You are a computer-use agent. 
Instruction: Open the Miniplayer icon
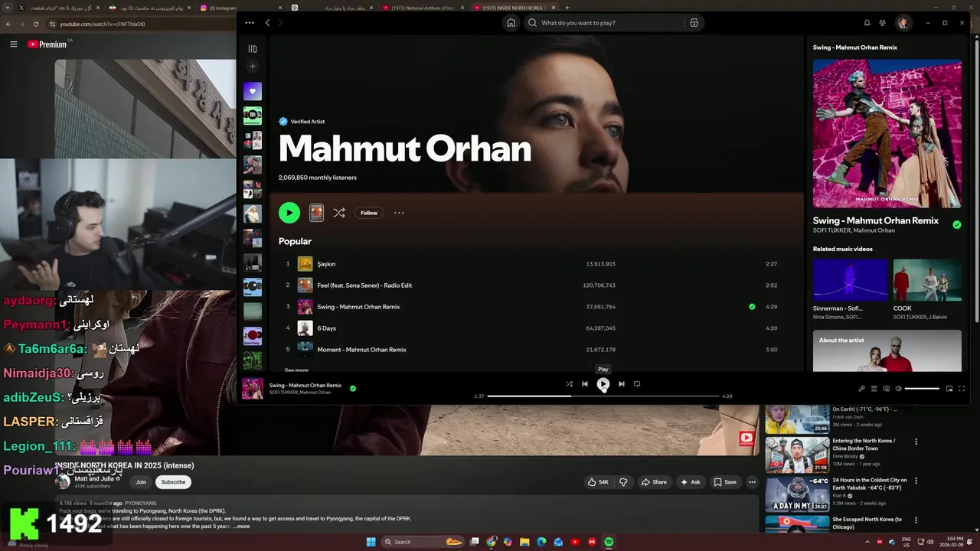coord(949,389)
